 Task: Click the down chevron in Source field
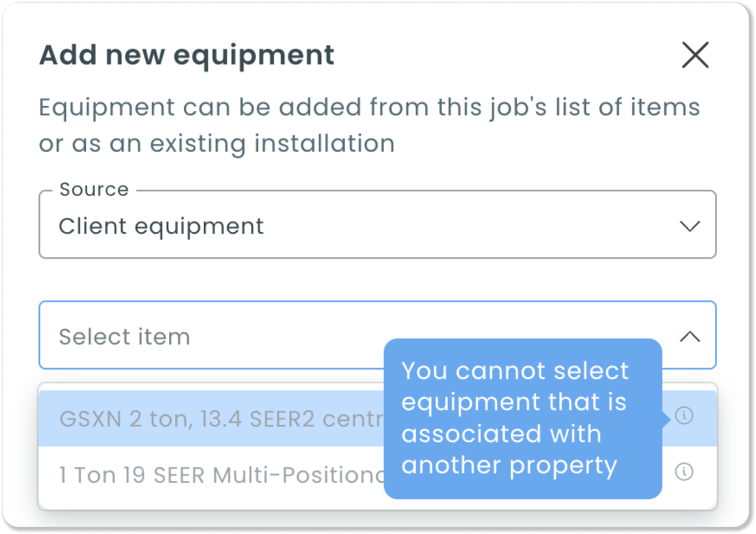coord(690,226)
